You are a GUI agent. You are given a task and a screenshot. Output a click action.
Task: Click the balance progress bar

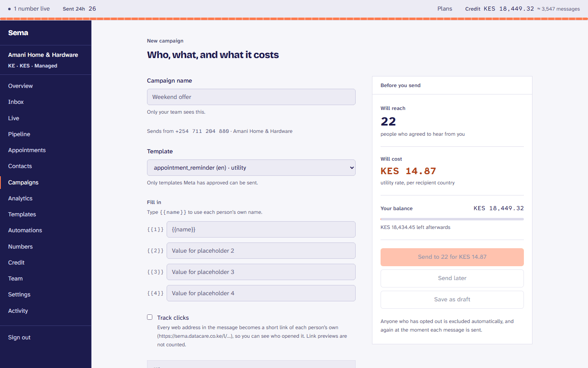(452, 219)
